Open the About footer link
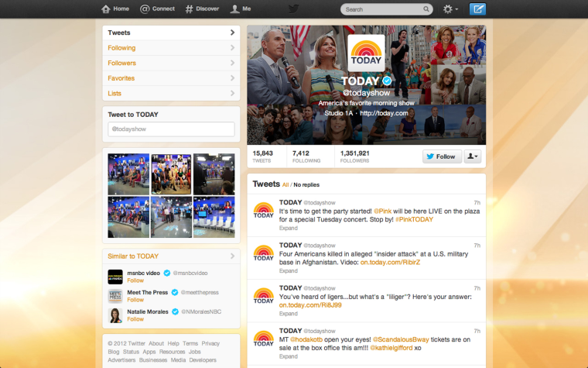Viewport: 588px width, 368px height. [156, 343]
